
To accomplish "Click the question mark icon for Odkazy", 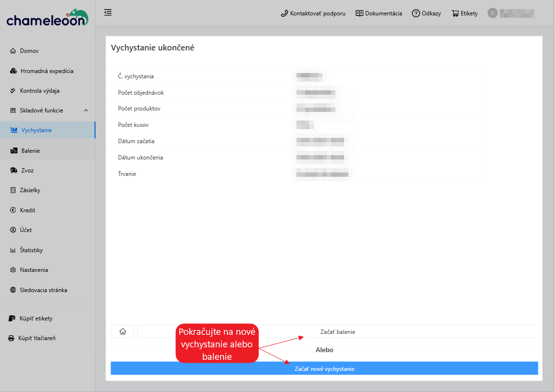I will pyautogui.click(x=416, y=13).
